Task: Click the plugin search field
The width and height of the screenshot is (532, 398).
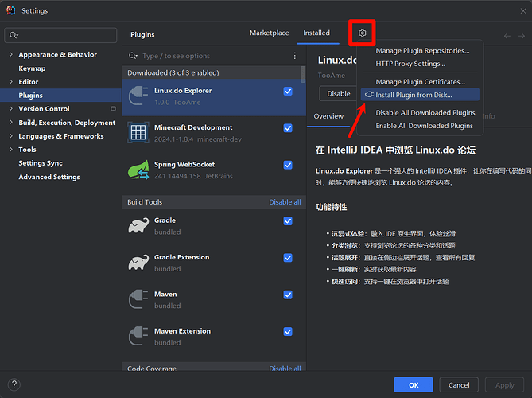Action: pyautogui.click(x=211, y=56)
